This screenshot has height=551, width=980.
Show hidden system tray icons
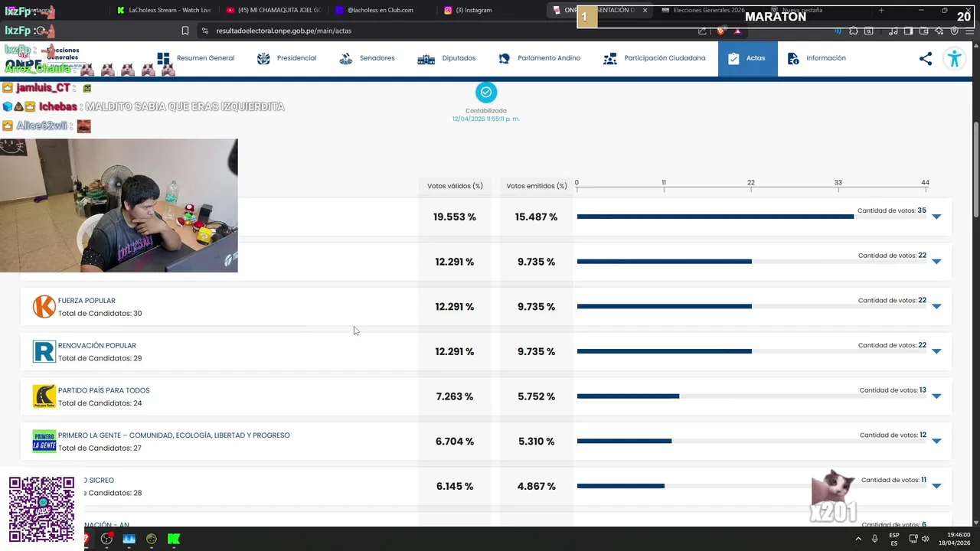858,539
